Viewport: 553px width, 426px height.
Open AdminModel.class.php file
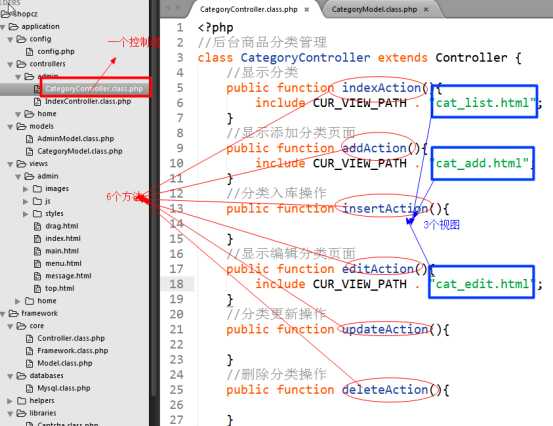(x=75, y=139)
